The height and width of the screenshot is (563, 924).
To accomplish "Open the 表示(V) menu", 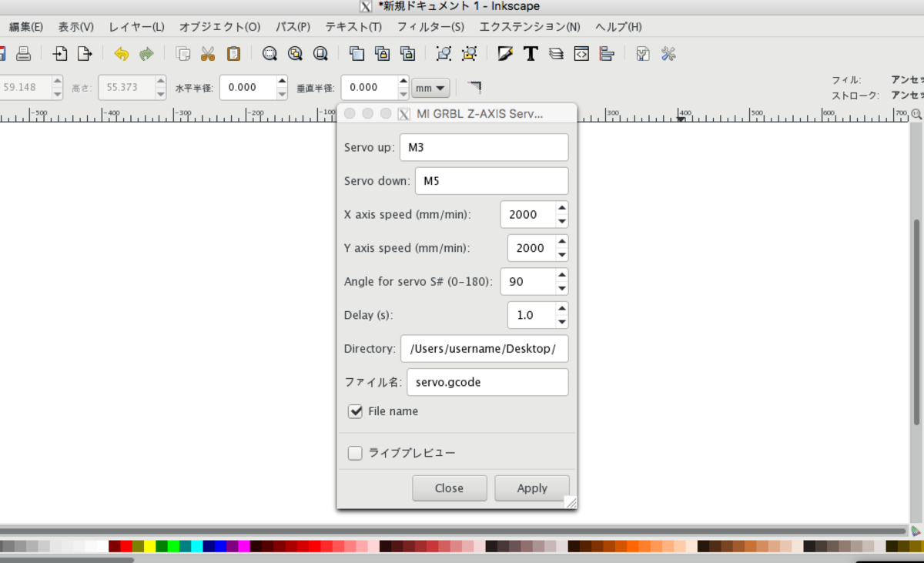I will [x=76, y=26].
